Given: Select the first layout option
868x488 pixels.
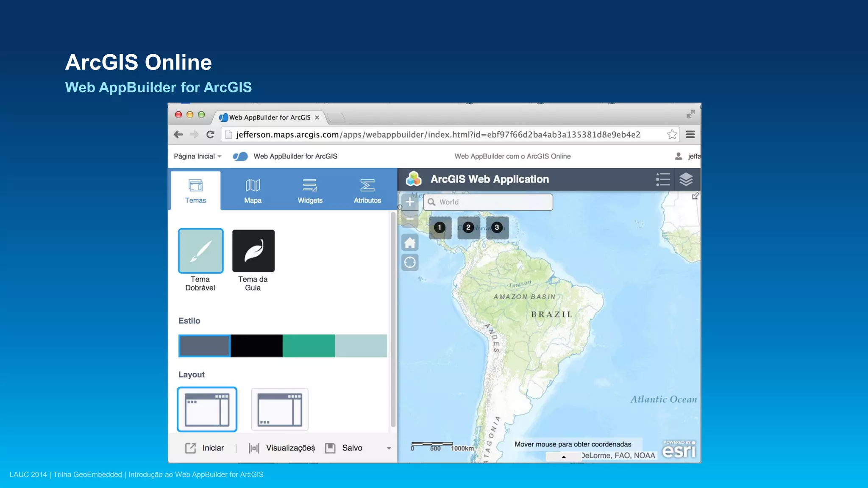Looking at the screenshot, I should coord(207,409).
